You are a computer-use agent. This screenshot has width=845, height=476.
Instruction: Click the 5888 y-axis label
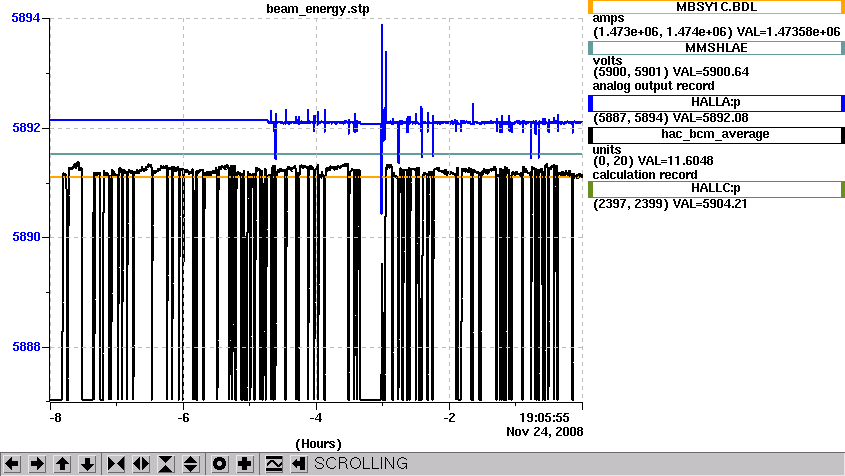pyautogui.click(x=26, y=347)
